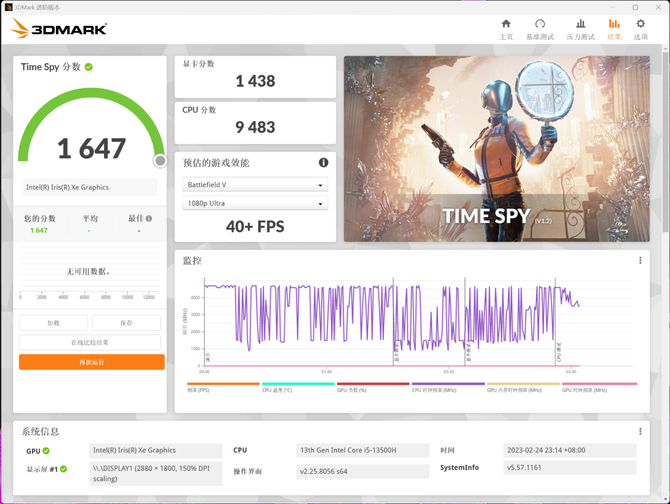Click the DISPLAY1 2880 × 1800 info field
The height and width of the screenshot is (504, 670).
(156, 473)
